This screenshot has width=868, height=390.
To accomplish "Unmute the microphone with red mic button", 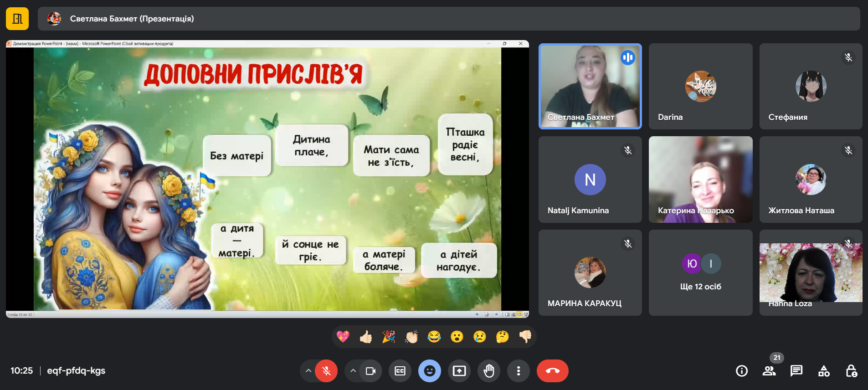I will pos(327,371).
